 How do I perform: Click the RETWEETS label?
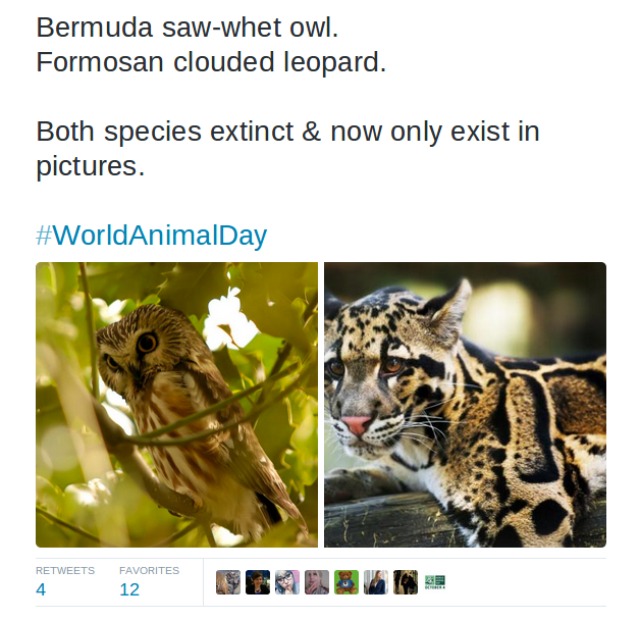click(x=65, y=571)
